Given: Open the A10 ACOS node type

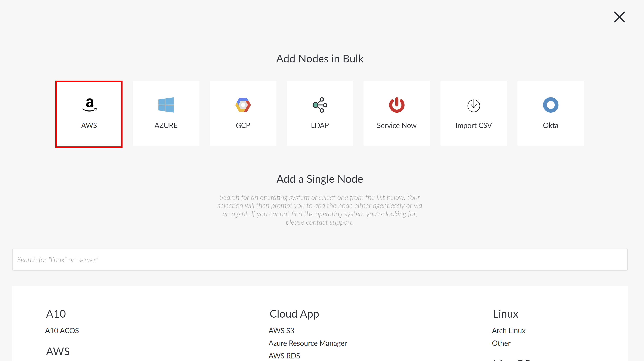Looking at the screenshot, I should pos(62,330).
